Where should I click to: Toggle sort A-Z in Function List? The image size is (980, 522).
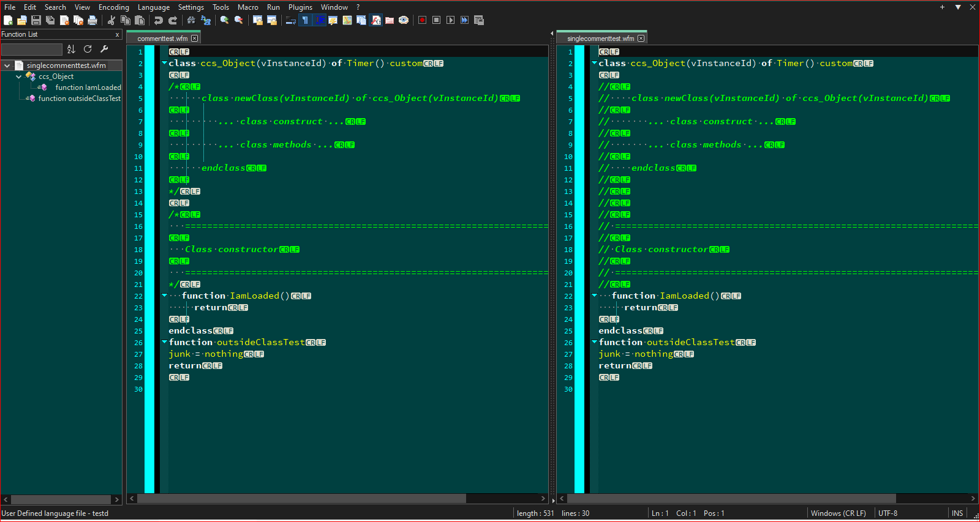71,49
